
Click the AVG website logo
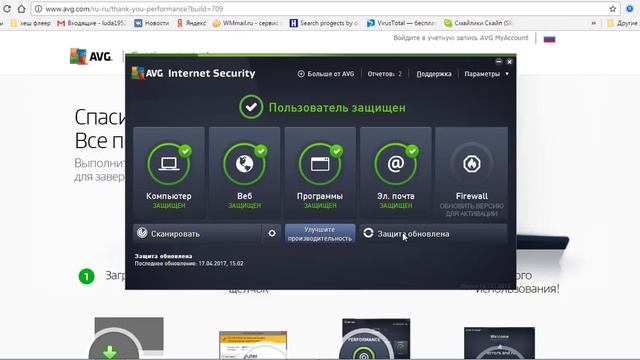[91, 56]
